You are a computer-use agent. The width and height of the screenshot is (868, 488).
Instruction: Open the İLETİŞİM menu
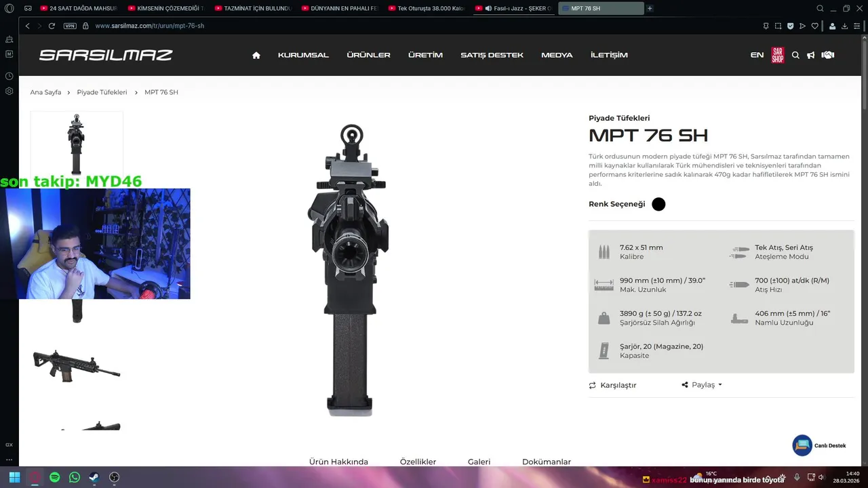(x=609, y=55)
